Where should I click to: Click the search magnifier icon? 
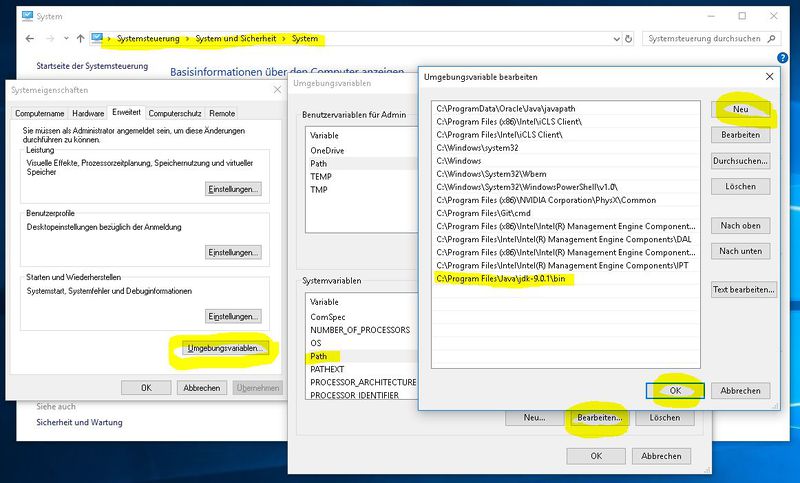click(x=771, y=39)
